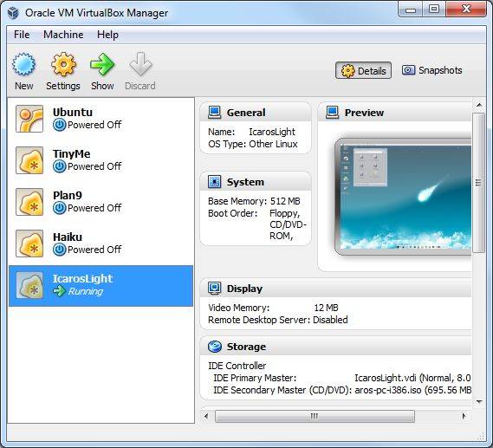The height and width of the screenshot is (448, 493).
Task: Open the Help menu
Action: pyautogui.click(x=107, y=35)
